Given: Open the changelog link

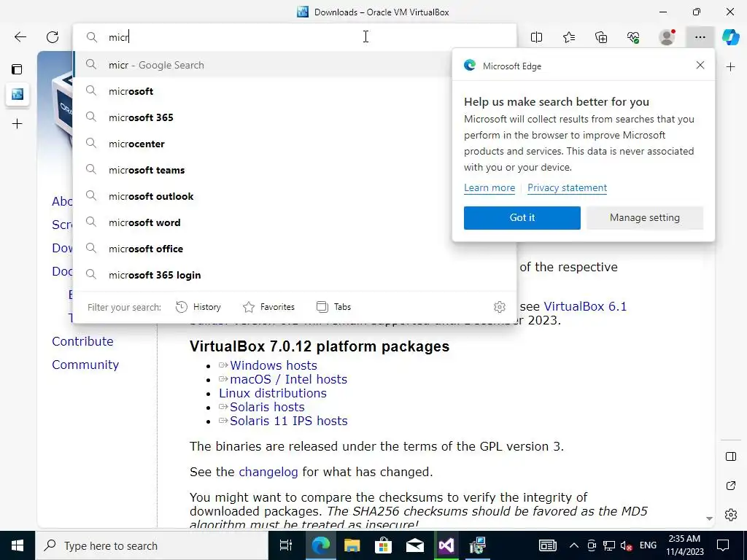Looking at the screenshot, I should pos(268,472).
